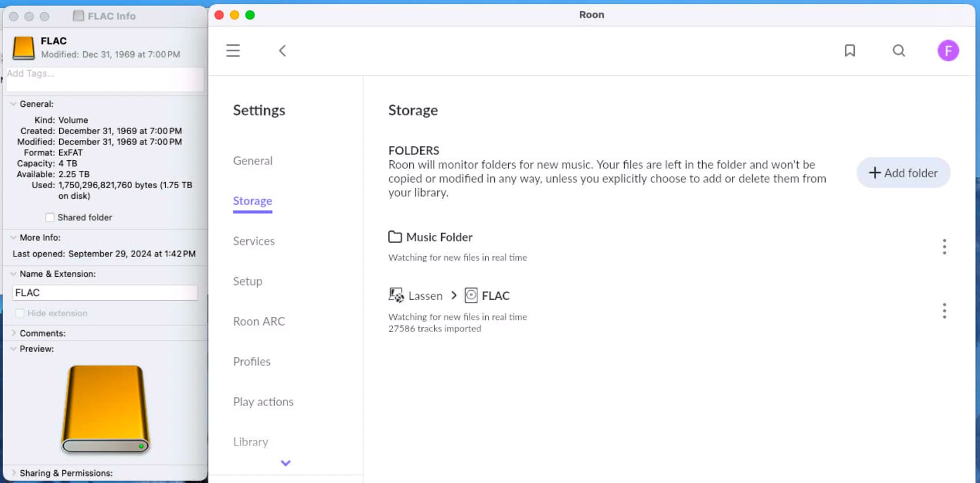Open Roon bookmarks icon

point(850,51)
